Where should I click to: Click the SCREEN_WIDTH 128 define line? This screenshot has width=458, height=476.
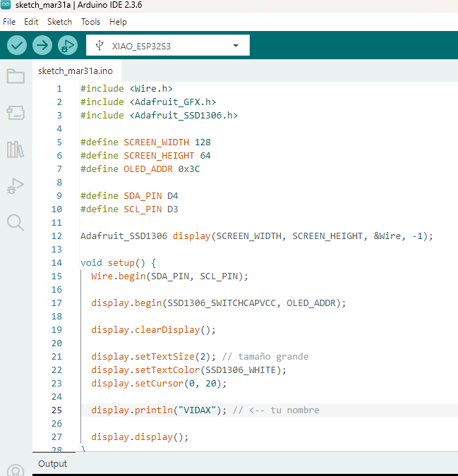tap(145, 142)
